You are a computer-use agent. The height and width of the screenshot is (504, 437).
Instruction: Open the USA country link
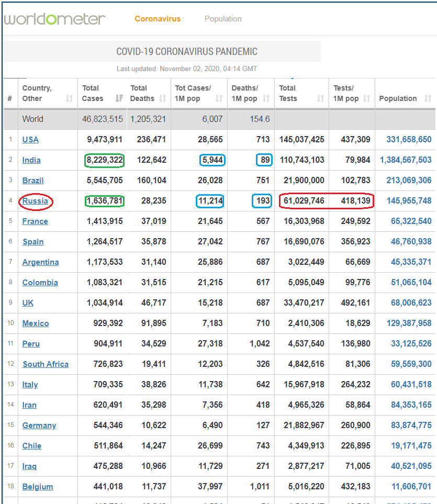pyautogui.click(x=30, y=140)
